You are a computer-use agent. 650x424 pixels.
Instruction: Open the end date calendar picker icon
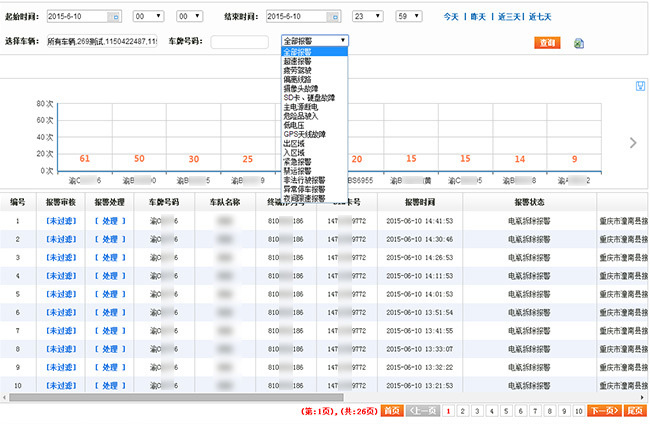334,17
